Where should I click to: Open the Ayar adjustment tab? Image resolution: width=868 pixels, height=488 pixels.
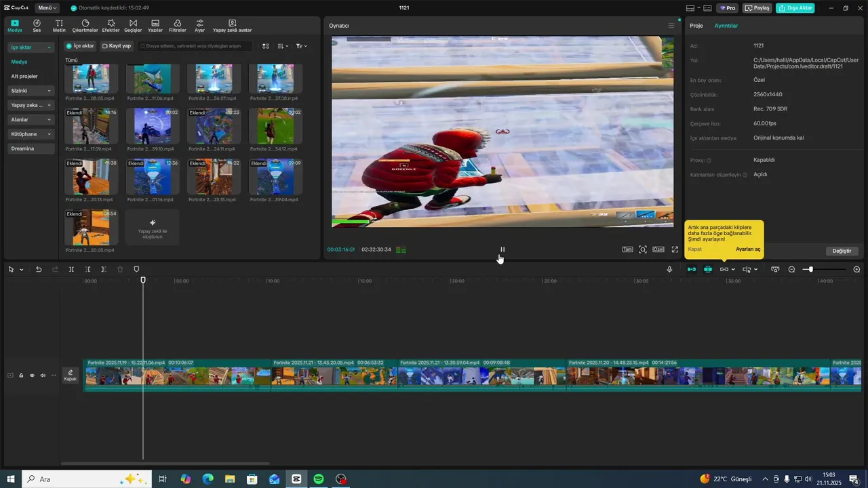point(199,26)
